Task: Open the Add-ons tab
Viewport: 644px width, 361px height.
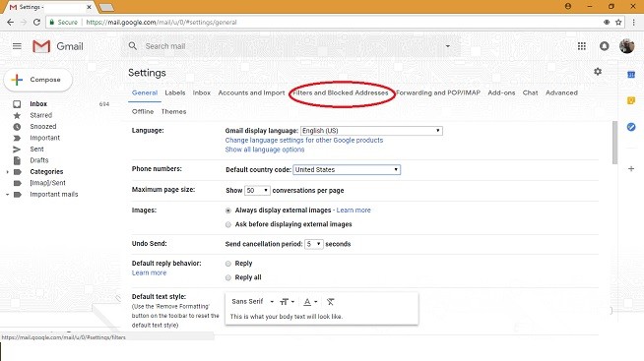Action: (501, 92)
